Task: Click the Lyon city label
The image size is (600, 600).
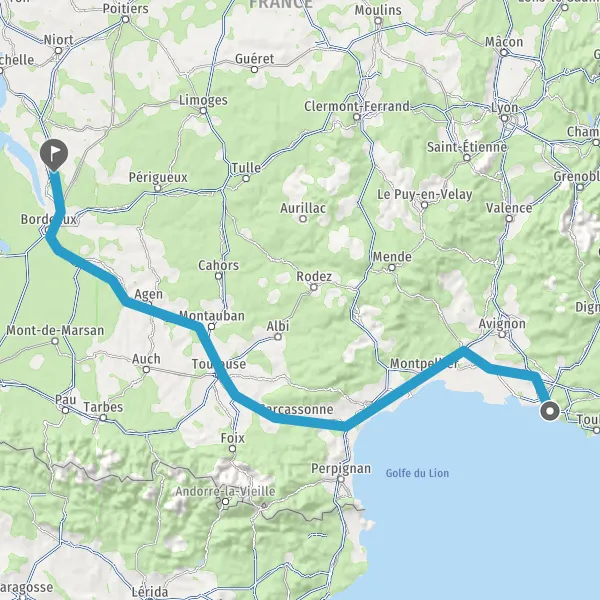Action: (505, 108)
